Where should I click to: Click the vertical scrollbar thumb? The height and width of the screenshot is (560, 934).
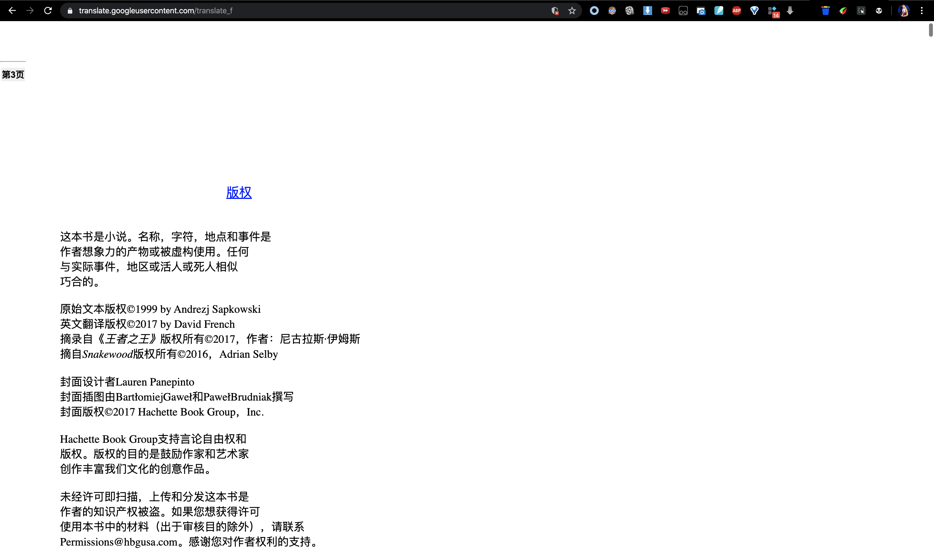[931, 30]
